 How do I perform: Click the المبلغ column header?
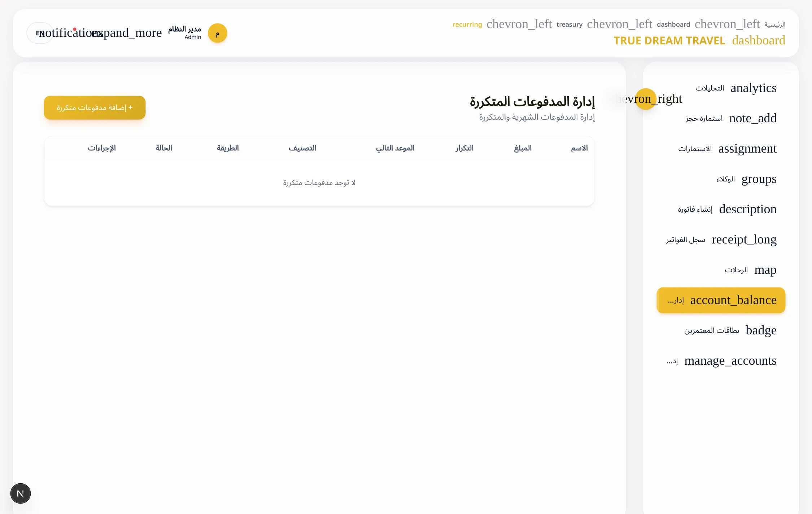[523, 148]
